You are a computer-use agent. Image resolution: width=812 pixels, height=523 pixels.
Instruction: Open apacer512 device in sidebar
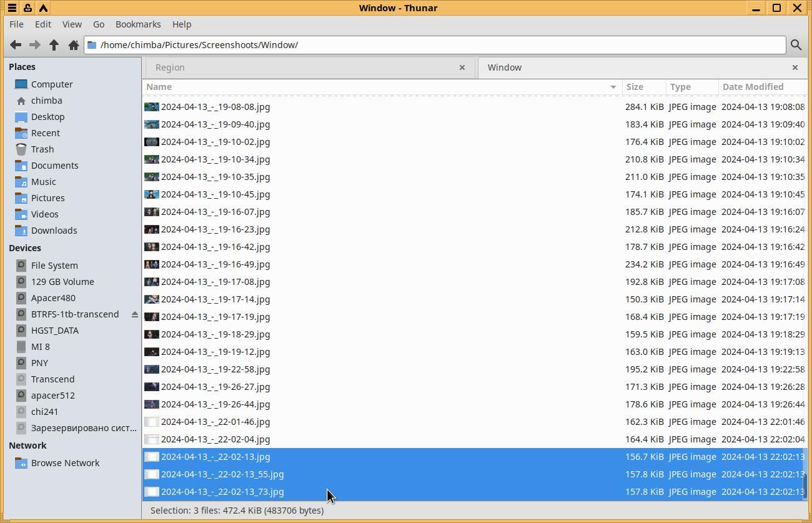tap(53, 396)
